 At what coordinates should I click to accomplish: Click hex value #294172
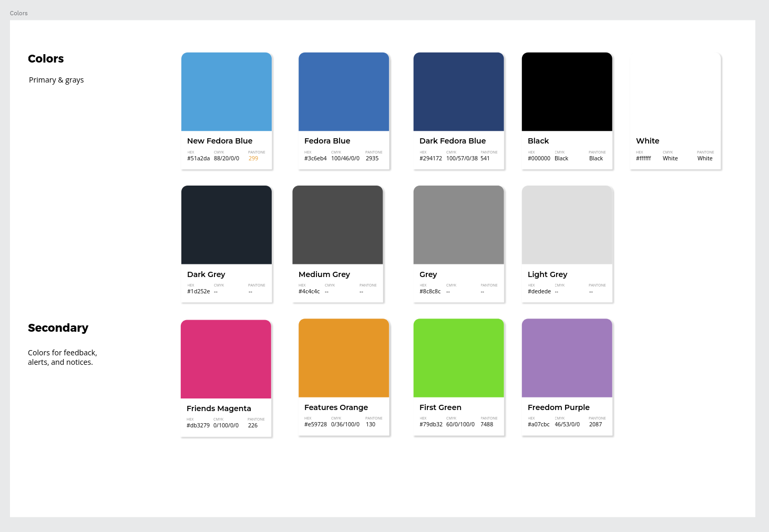coord(431,158)
